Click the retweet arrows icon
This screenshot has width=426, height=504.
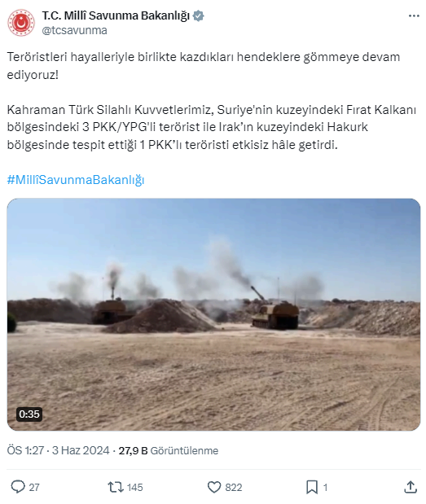click(x=116, y=487)
